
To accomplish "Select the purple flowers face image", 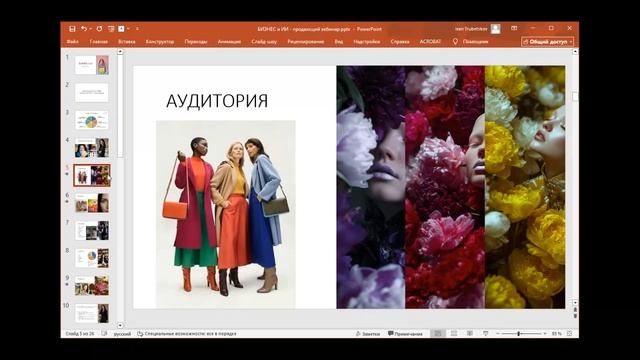I will tap(371, 187).
